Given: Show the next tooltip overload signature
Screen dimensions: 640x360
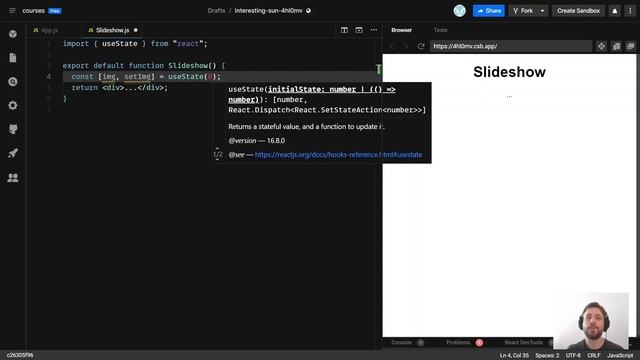Looking at the screenshot, I should click(217, 159).
